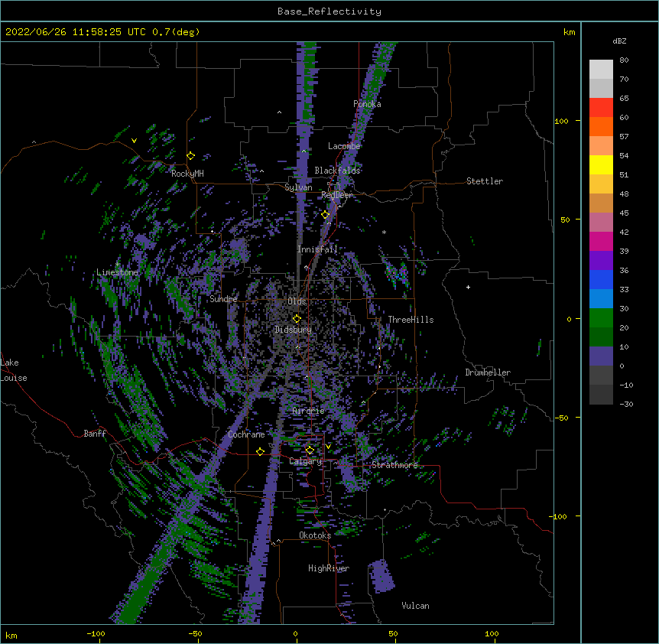
Task: Click the RockyMH label
Action: click(187, 174)
